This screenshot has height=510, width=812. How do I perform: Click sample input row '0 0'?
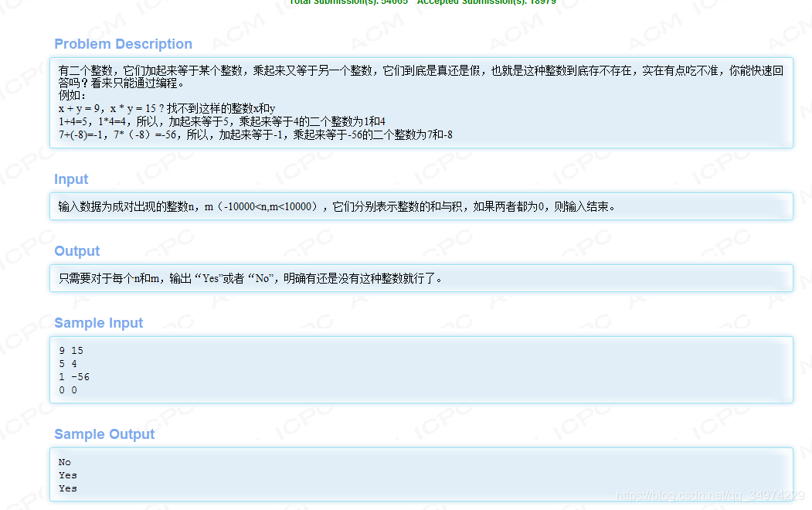click(68, 390)
